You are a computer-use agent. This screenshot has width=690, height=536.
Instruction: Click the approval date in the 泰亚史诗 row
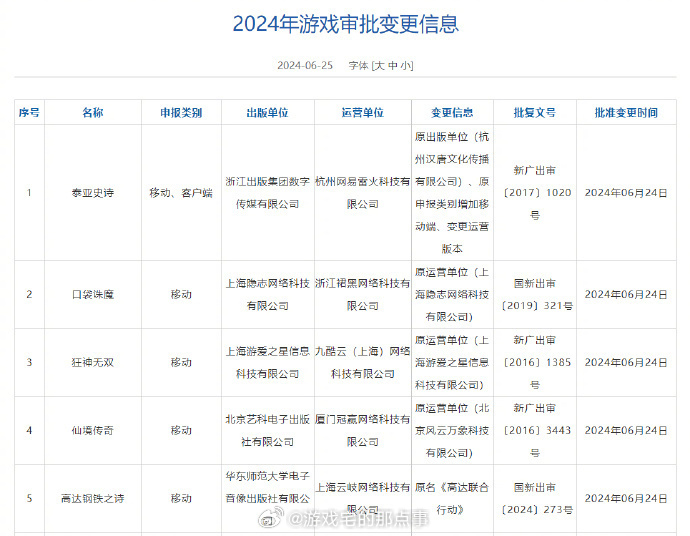626,193
